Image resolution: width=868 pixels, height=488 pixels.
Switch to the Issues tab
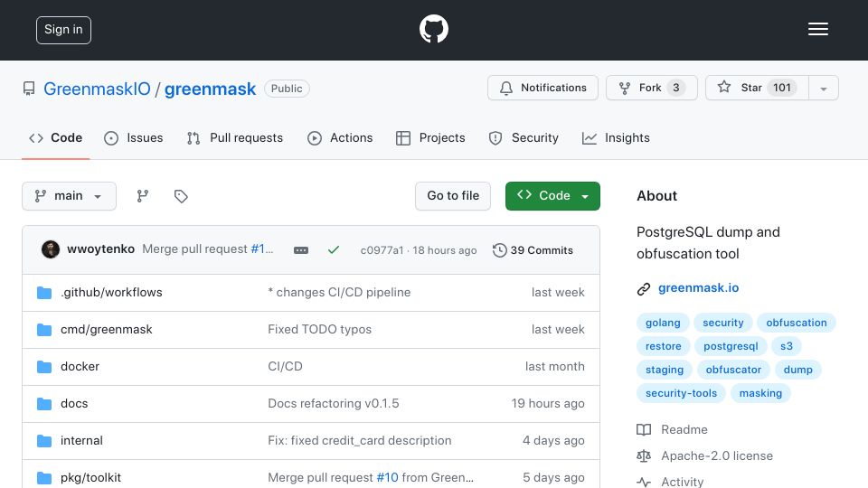pos(134,137)
